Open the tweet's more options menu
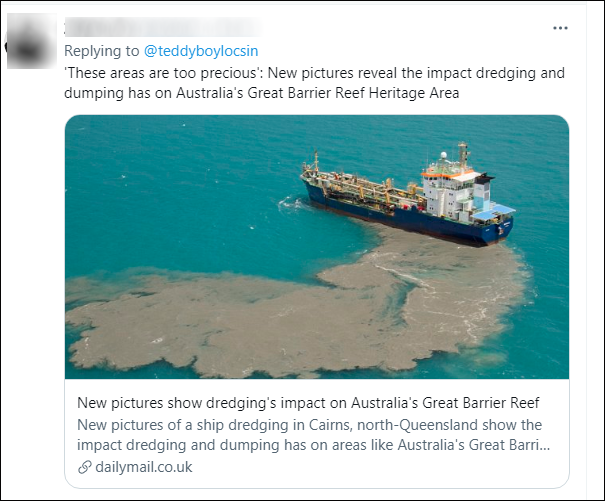Screen dimensions: 605x501 (560, 28)
